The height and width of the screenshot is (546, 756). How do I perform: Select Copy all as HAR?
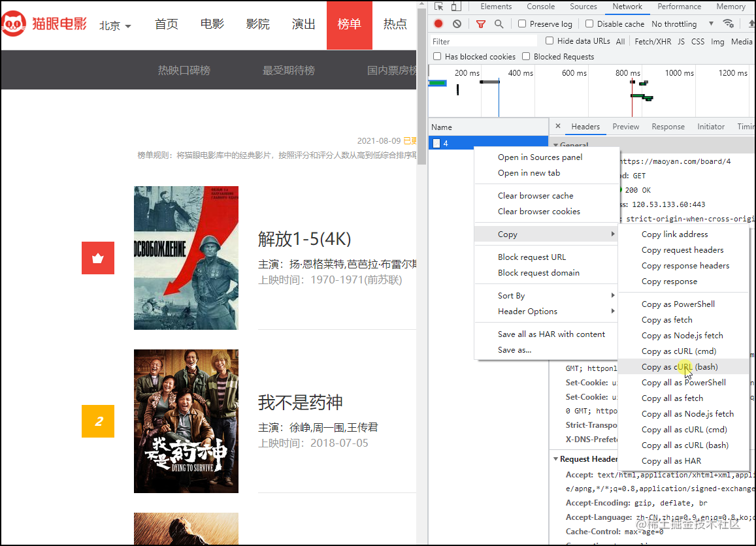coord(683,460)
